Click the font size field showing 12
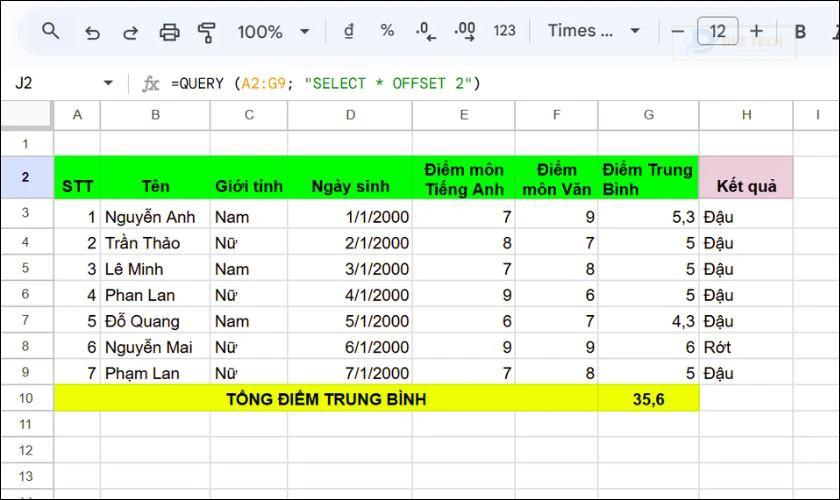Screen dimensions: 840x500 point(717,31)
